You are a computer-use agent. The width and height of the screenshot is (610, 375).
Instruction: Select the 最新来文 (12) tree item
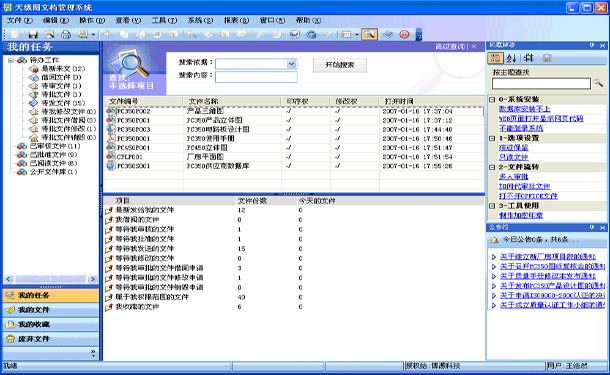pos(63,68)
